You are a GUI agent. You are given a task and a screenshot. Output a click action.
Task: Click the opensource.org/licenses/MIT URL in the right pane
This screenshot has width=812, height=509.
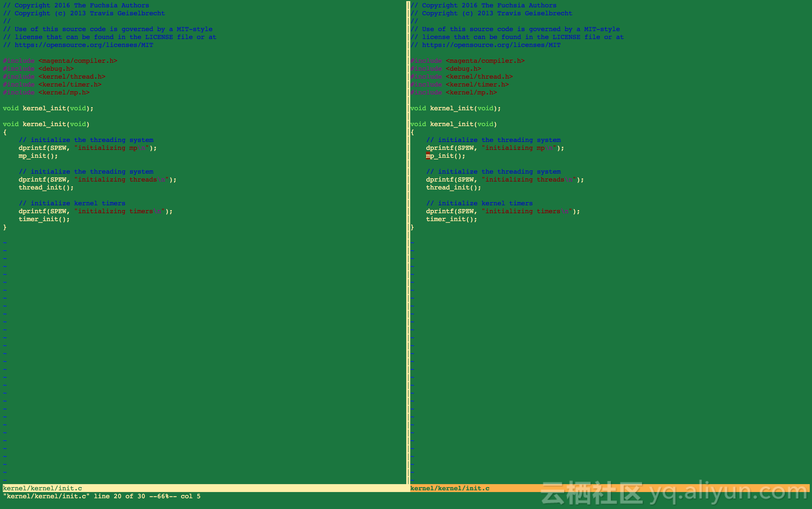tap(491, 45)
